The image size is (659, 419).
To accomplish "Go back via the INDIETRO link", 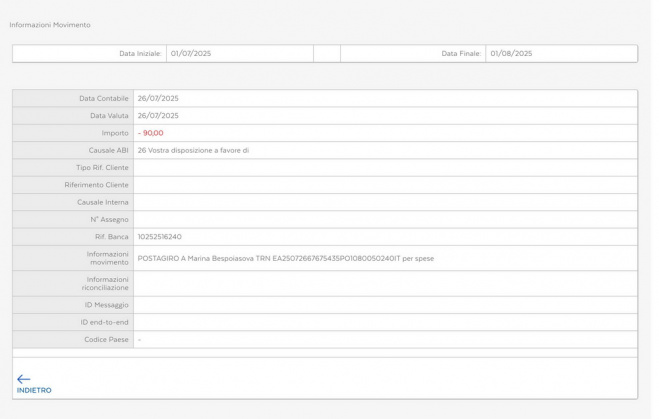I will point(34,390).
